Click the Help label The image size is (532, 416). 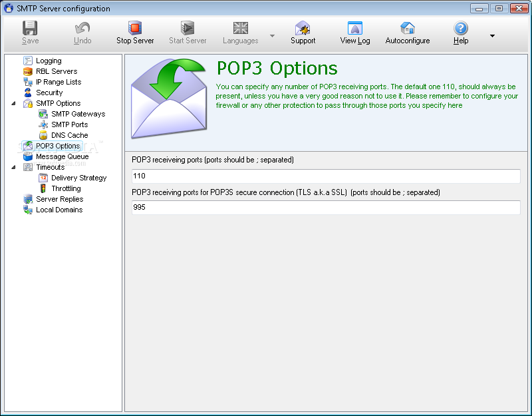tap(461, 41)
